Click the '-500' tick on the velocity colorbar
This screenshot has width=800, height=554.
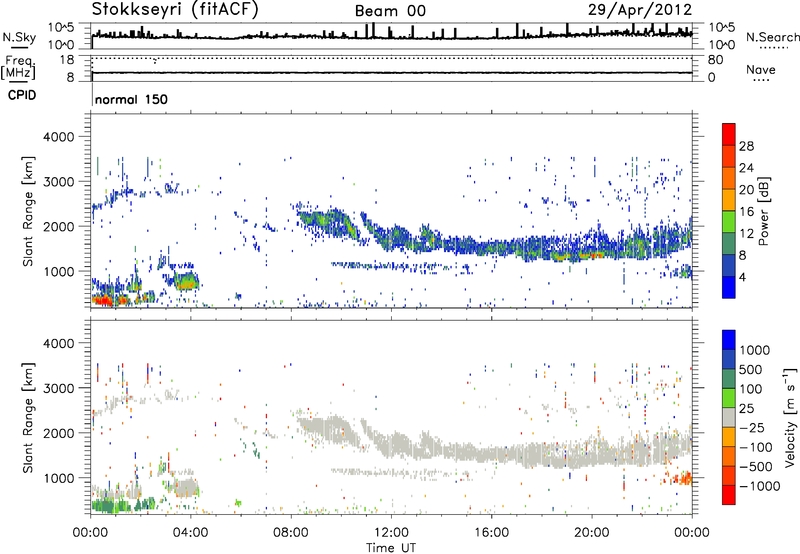click(x=756, y=466)
